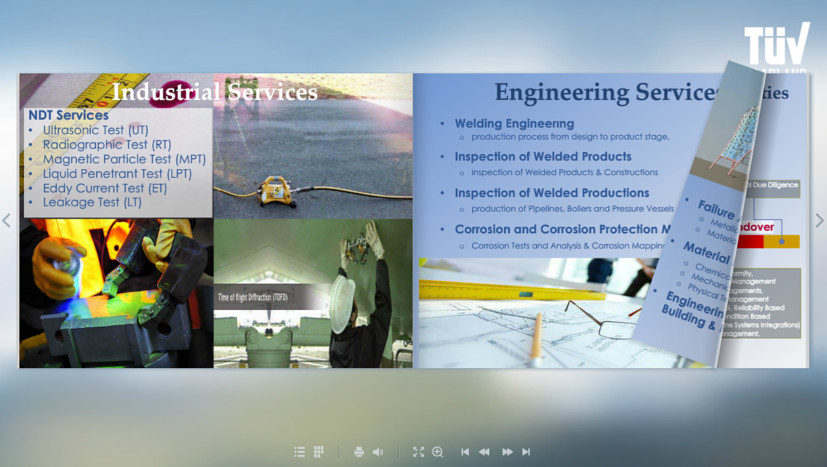Select the Magnetic Particle Test (MPT) line
This screenshot has height=467, width=827.
[x=124, y=159]
